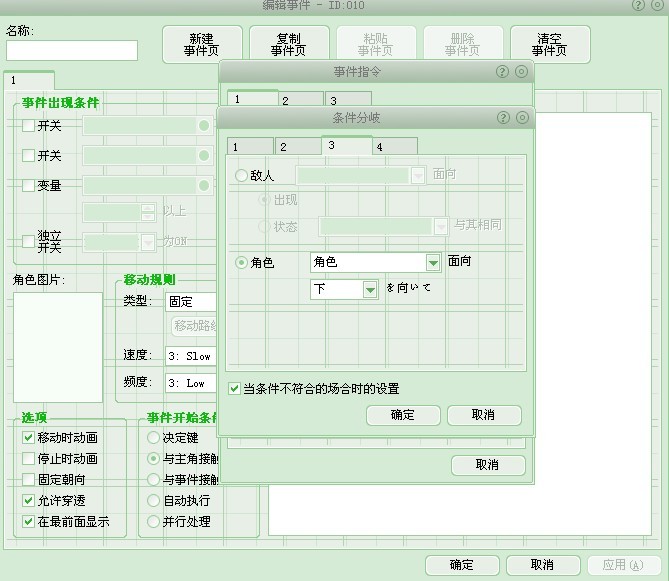Open help icon in 事件指令 dialog
The width and height of the screenshot is (669, 581).
pos(503,71)
